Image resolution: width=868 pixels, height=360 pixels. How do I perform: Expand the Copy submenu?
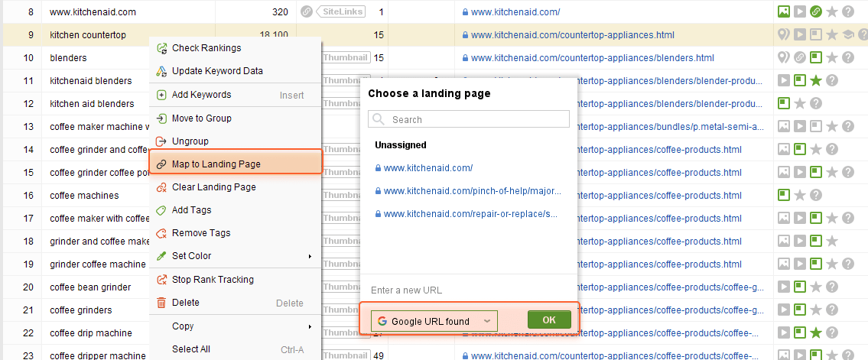(x=236, y=326)
